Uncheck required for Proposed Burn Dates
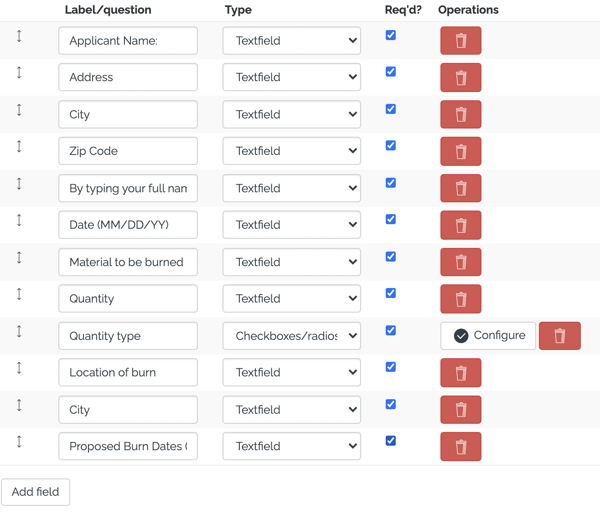600x514 pixels. pos(390,441)
